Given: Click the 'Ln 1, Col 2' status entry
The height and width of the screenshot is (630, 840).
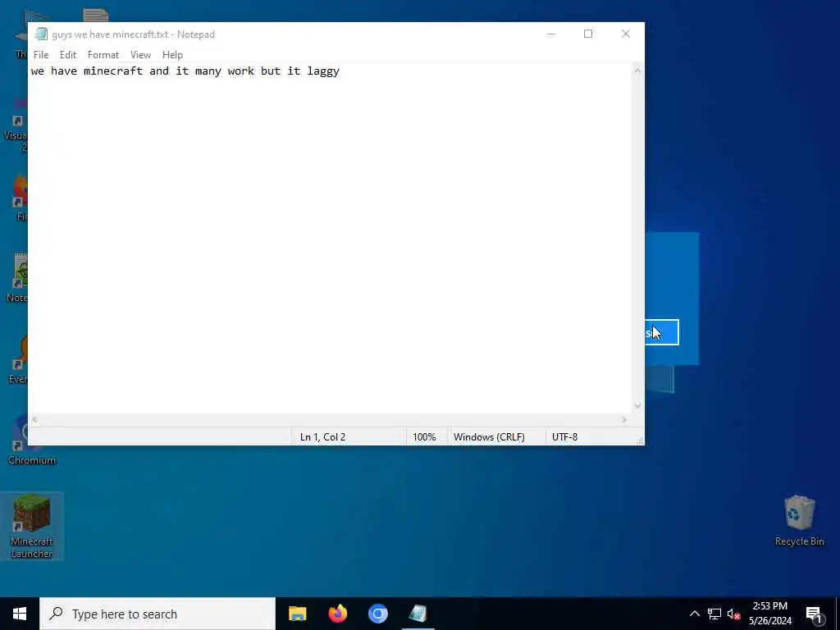Looking at the screenshot, I should point(322,437).
